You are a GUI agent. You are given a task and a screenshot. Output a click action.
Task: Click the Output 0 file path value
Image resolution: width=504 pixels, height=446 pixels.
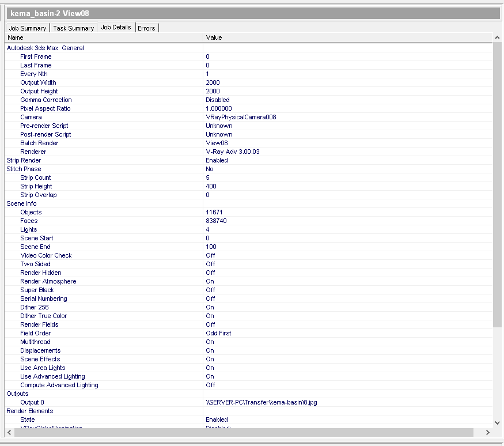coord(261,402)
